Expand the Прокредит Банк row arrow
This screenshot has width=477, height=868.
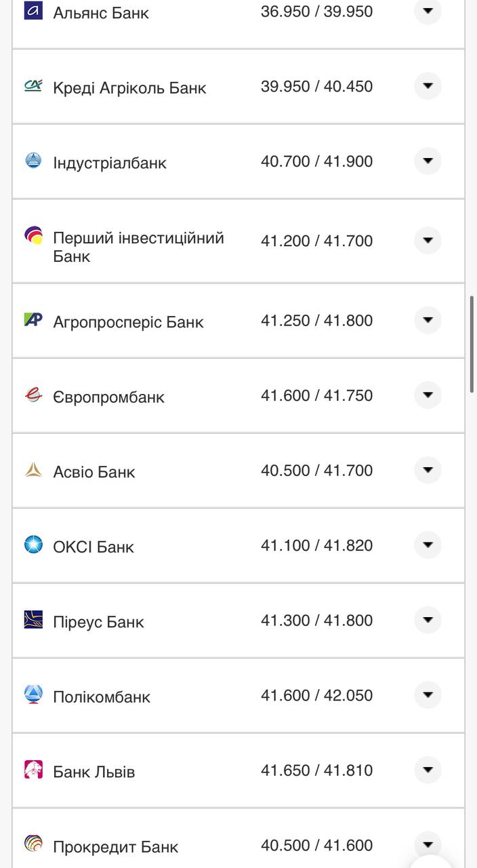point(428,844)
